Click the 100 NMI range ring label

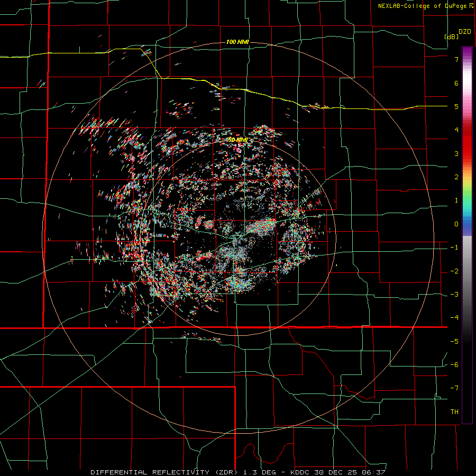tap(237, 42)
